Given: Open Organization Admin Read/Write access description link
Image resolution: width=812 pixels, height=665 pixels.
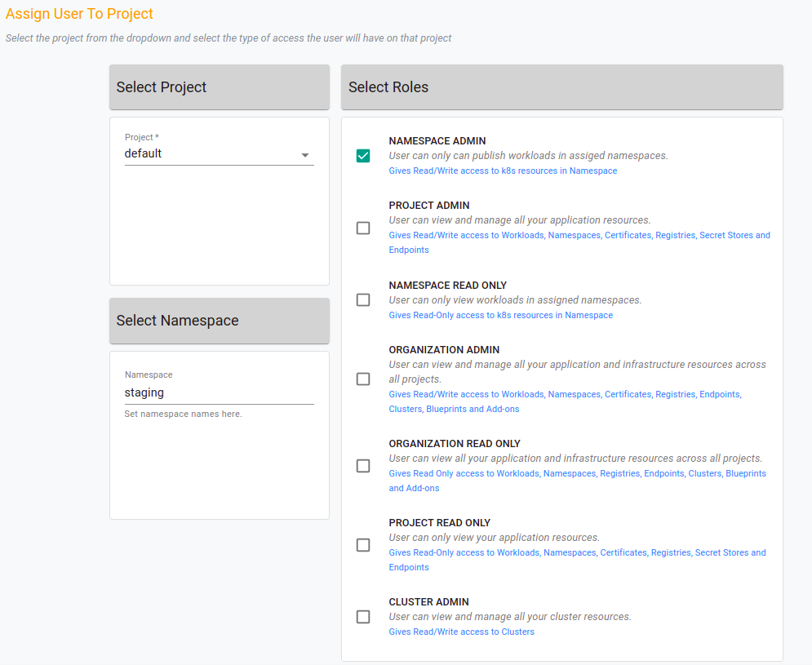Looking at the screenshot, I should pyautogui.click(x=565, y=401).
